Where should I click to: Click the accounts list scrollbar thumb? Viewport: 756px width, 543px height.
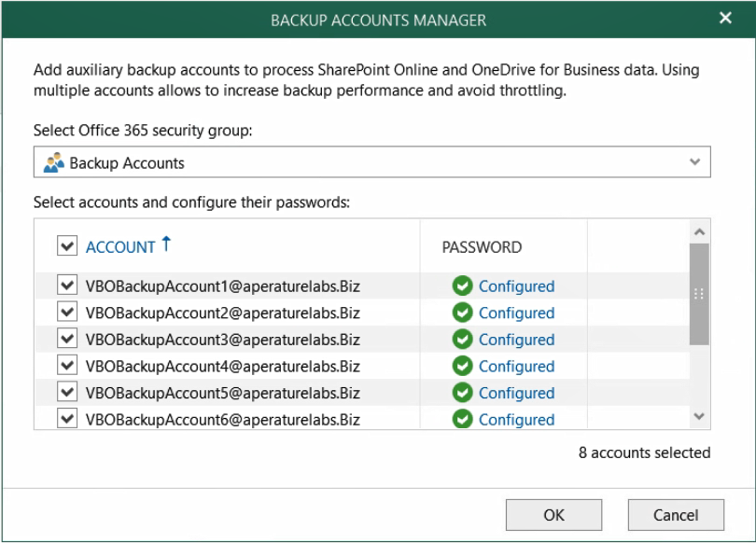point(699,294)
